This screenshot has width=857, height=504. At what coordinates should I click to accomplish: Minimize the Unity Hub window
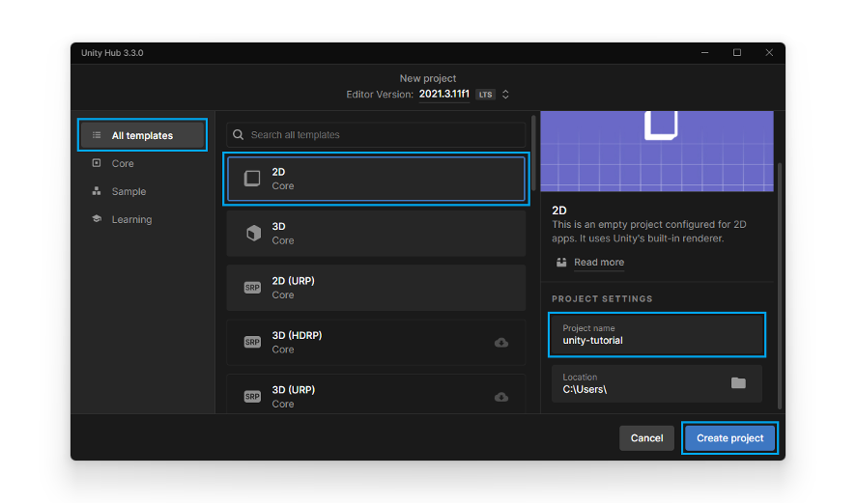[705, 52]
